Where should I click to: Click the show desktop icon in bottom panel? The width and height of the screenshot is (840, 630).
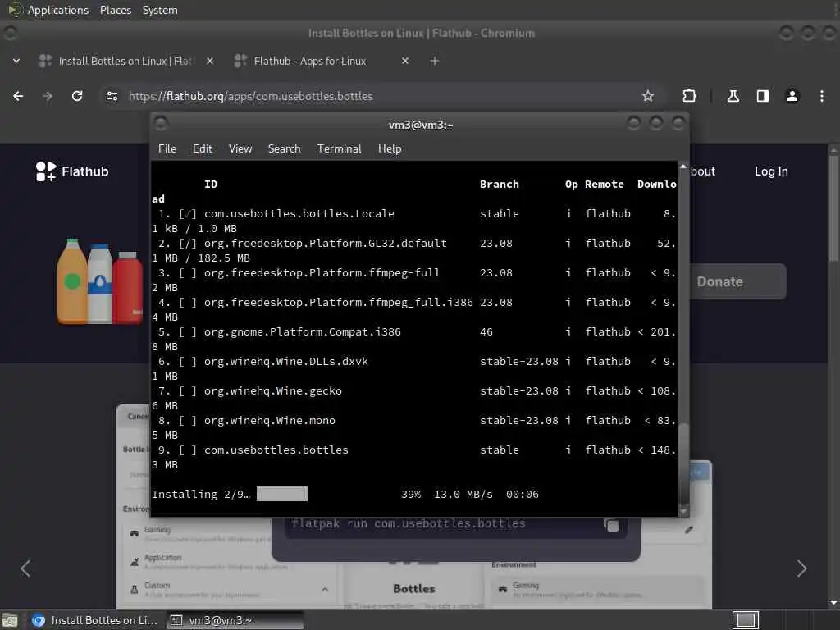(x=10, y=620)
